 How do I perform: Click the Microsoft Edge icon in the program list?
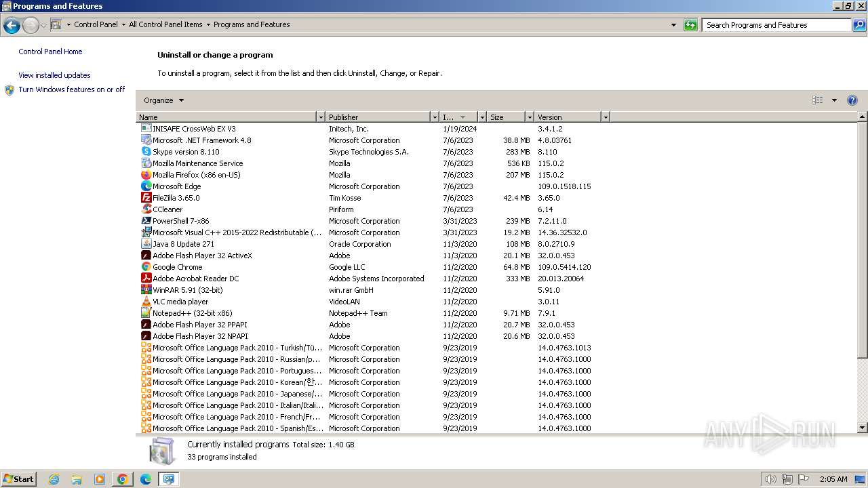tap(146, 186)
